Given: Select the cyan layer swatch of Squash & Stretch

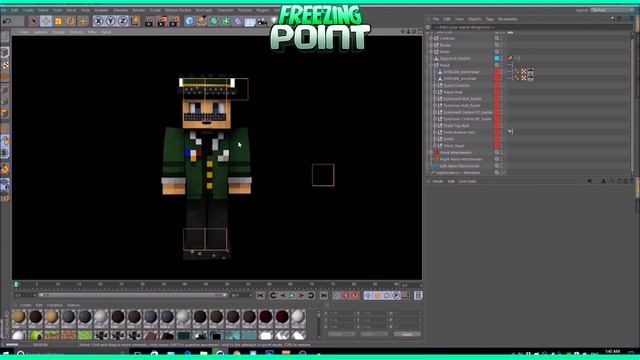Looking at the screenshot, I should [497, 58].
